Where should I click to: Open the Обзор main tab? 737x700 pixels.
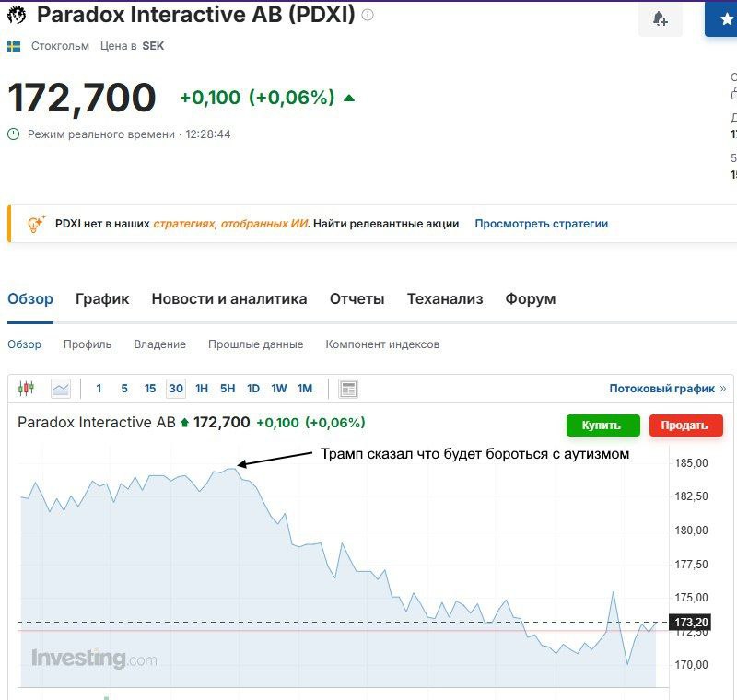(x=30, y=298)
